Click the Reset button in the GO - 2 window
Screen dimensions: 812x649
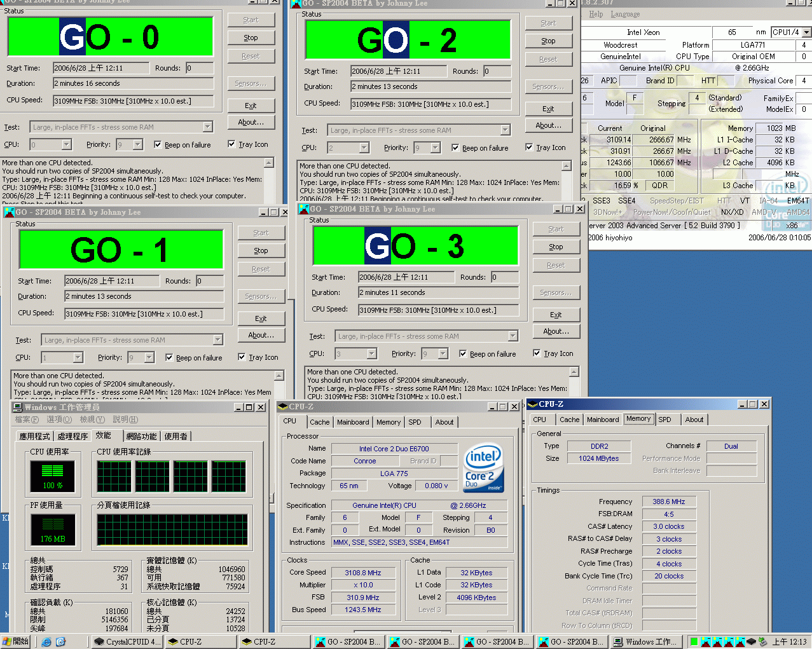[548, 59]
